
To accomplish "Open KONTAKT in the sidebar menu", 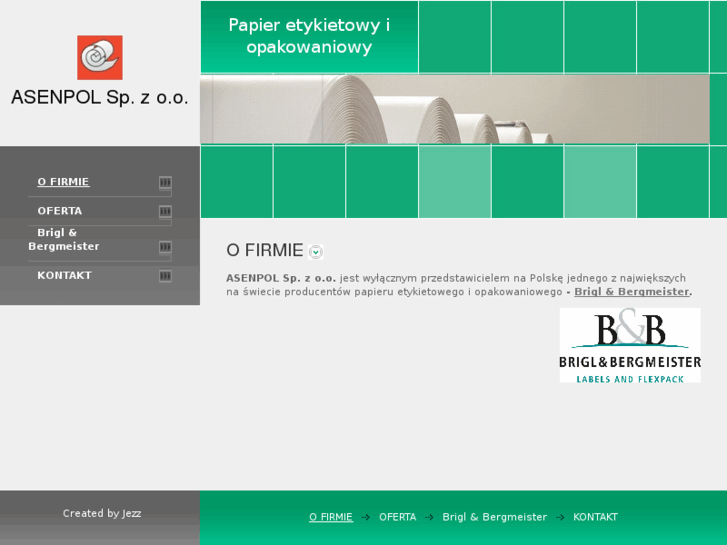I will click(x=64, y=276).
